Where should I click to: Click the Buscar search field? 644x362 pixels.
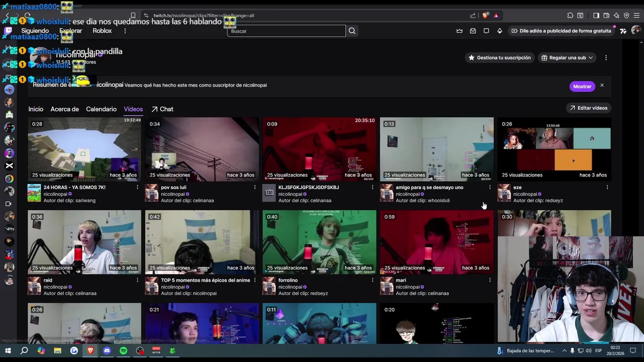tap(286, 31)
